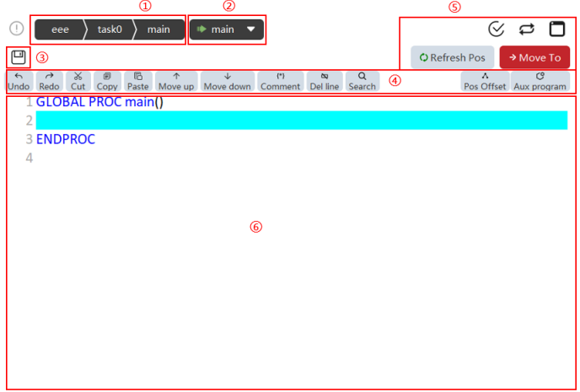This screenshot has width=580, height=392.
Task: Select the task0 breadcrumb segment
Action: [110, 30]
